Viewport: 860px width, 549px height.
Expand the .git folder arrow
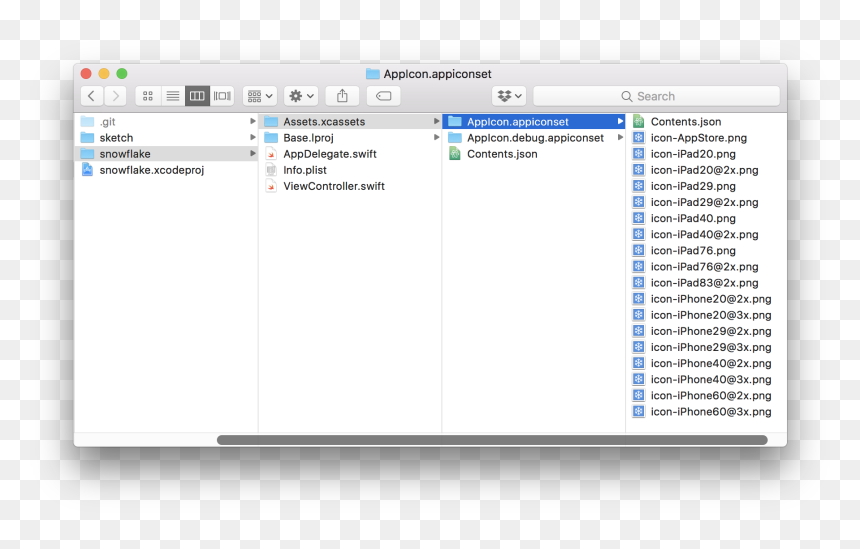(x=252, y=121)
